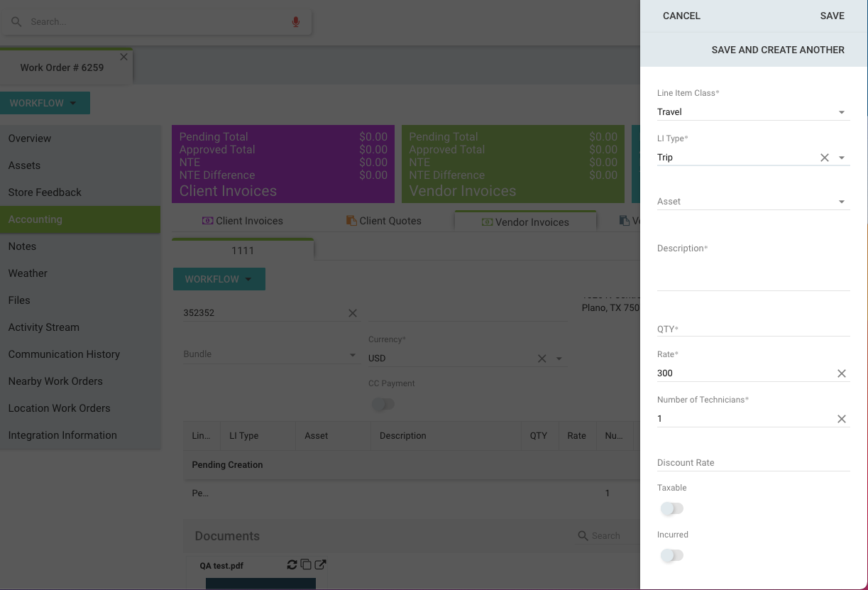Click the magnifier icon in the top search bar
Image resolution: width=868 pixels, height=590 pixels.
point(16,21)
